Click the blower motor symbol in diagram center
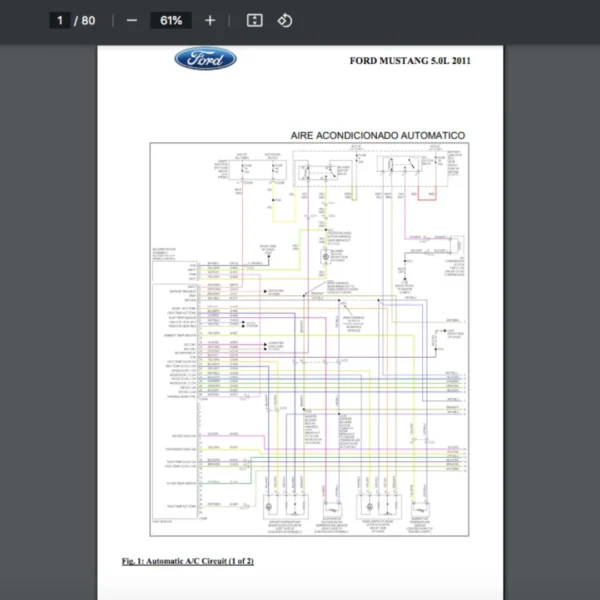This screenshot has width=600, height=600. (324, 257)
